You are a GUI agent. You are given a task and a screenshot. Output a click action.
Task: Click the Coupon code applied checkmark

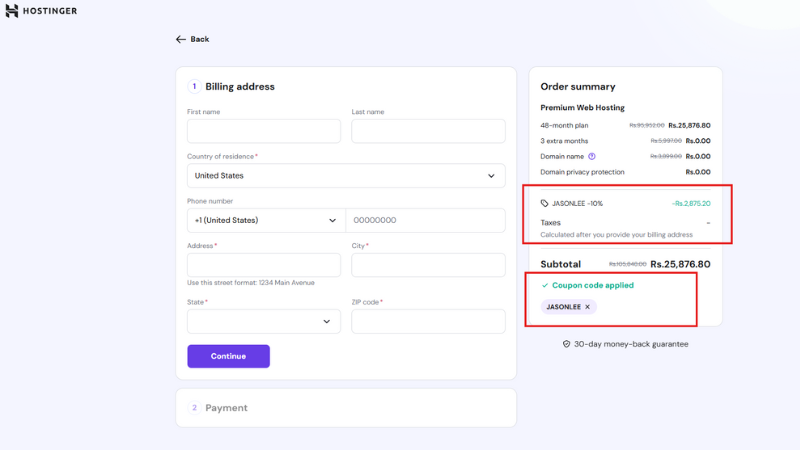[545, 286]
